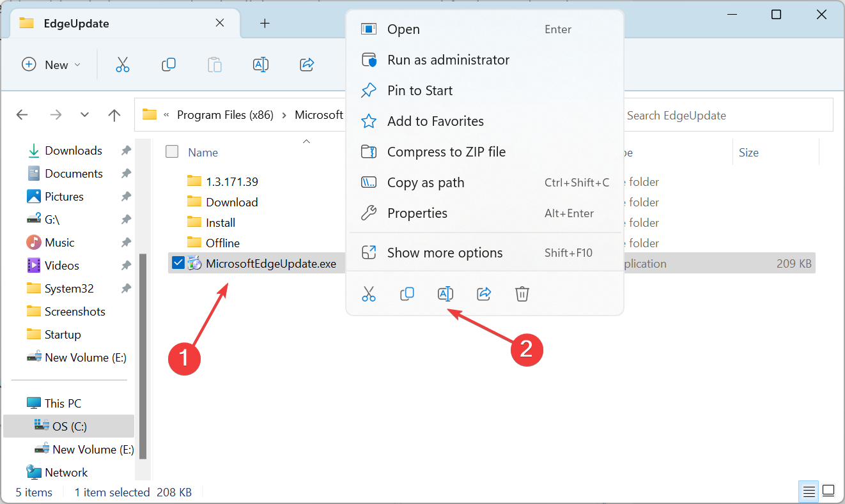This screenshot has height=504, width=845.
Task: Select Run as administrator
Action: click(x=485, y=59)
